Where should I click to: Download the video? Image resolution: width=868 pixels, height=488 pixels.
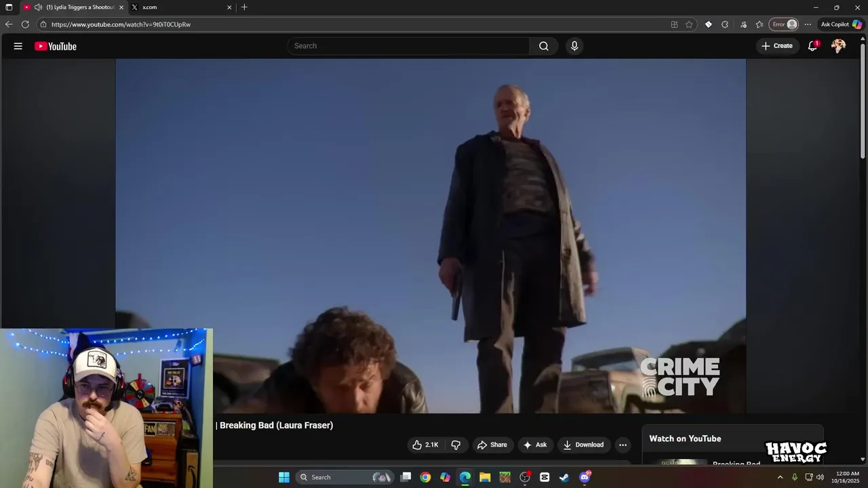pyautogui.click(x=583, y=445)
